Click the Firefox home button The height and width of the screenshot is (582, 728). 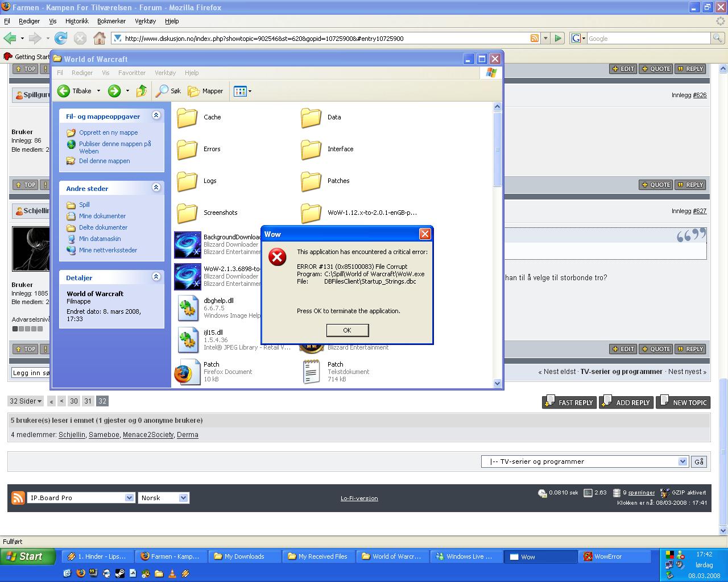(x=100, y=38)
